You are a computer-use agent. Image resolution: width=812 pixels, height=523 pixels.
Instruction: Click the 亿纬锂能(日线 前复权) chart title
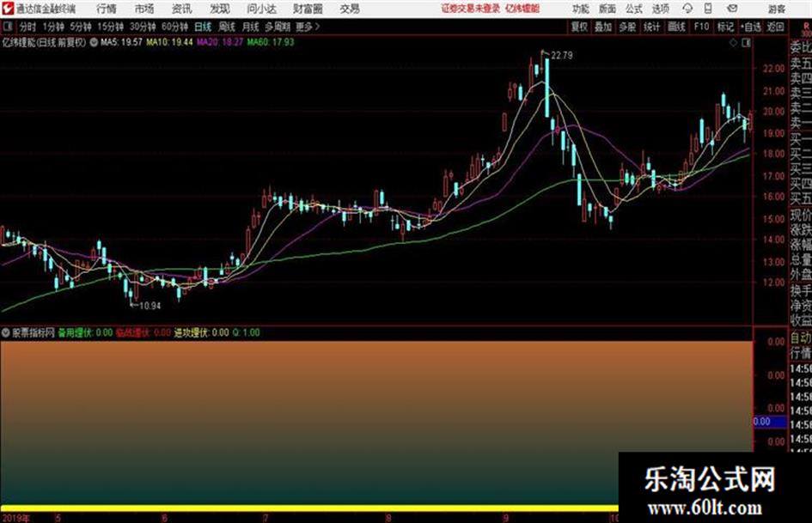[x=44, y=42]
